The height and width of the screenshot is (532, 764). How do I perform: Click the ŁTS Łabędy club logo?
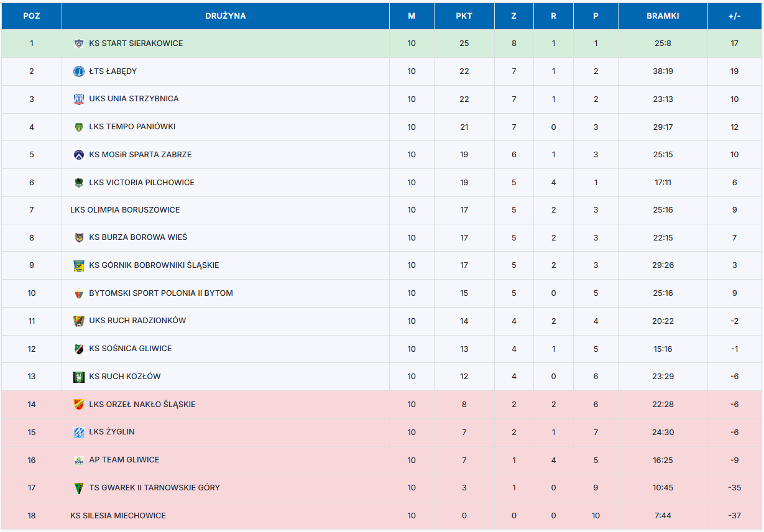click(78, 71)
